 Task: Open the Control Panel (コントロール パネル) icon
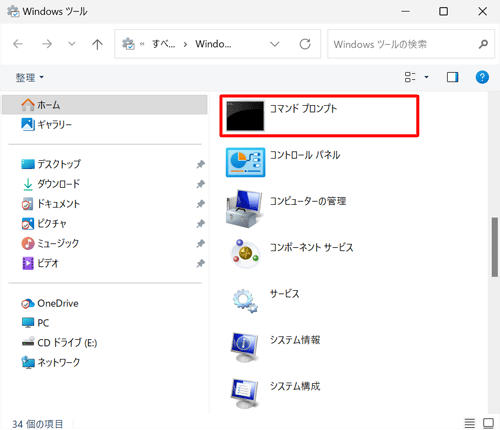coord(245,162)
